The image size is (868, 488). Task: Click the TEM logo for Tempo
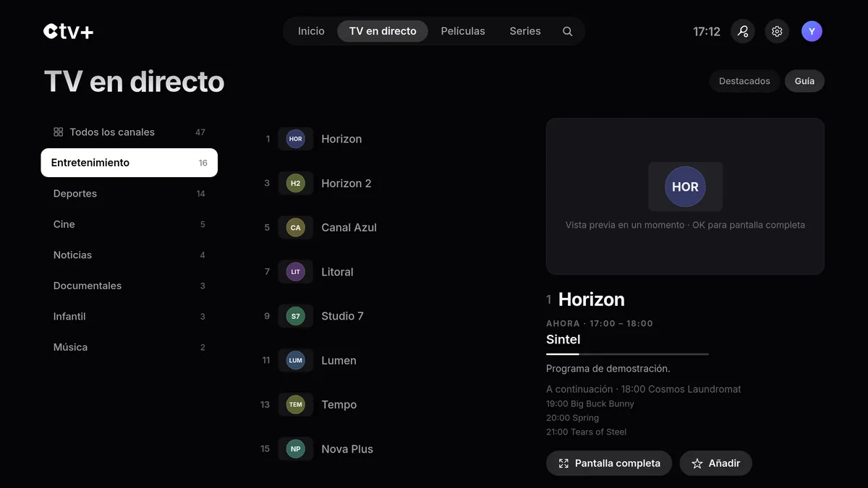pyautogui.click(x=296, y=405)
